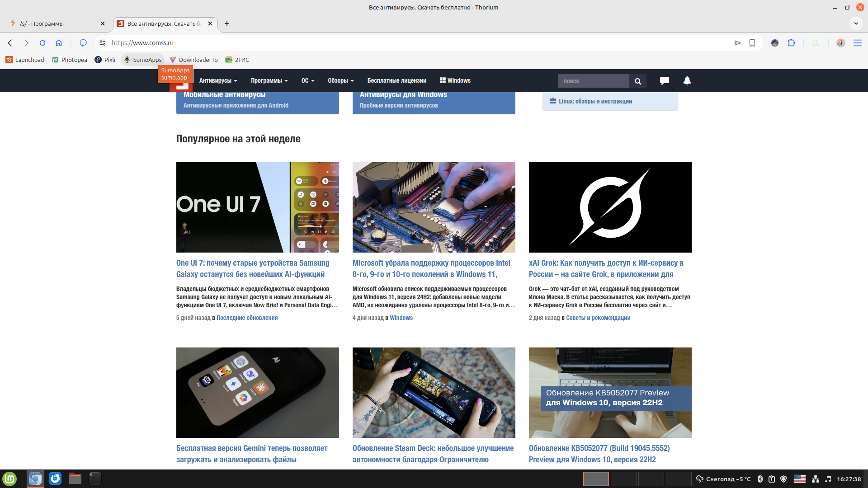Open the Intel processors motherboard thumbnail
The width and height of the screenshot is (868, 488).
click(434, 207)
